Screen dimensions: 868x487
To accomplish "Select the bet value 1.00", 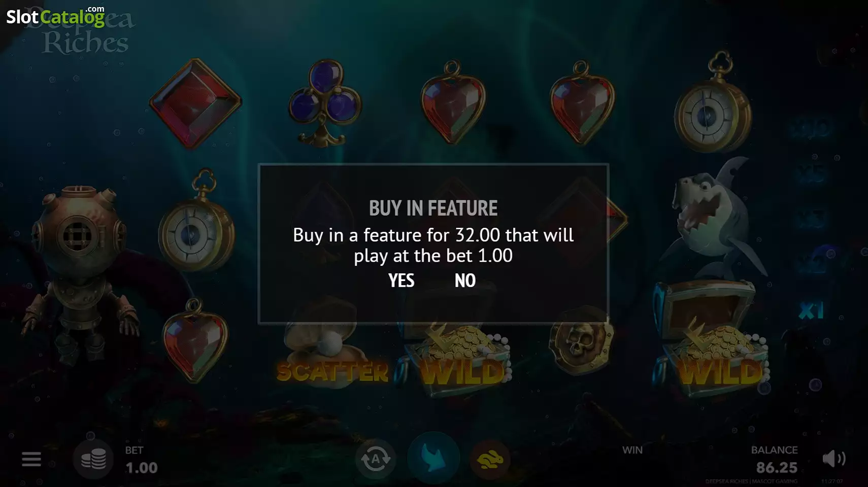I will coord(142,468).
